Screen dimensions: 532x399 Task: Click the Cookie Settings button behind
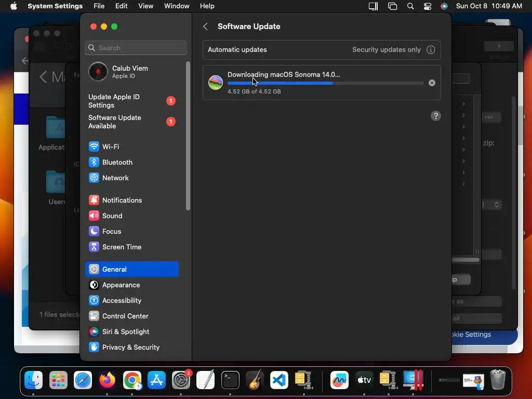(484, 335)
